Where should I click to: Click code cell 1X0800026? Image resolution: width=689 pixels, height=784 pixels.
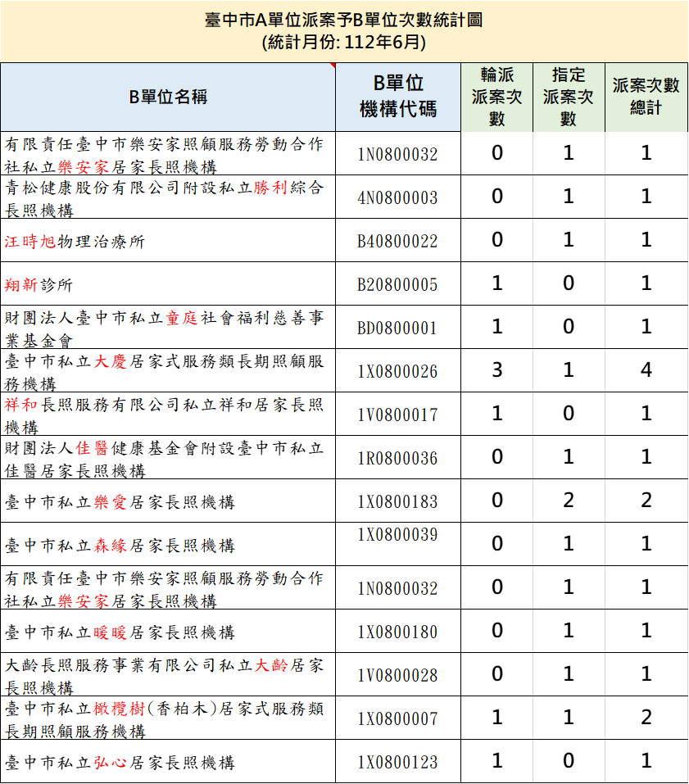[398, 372]
